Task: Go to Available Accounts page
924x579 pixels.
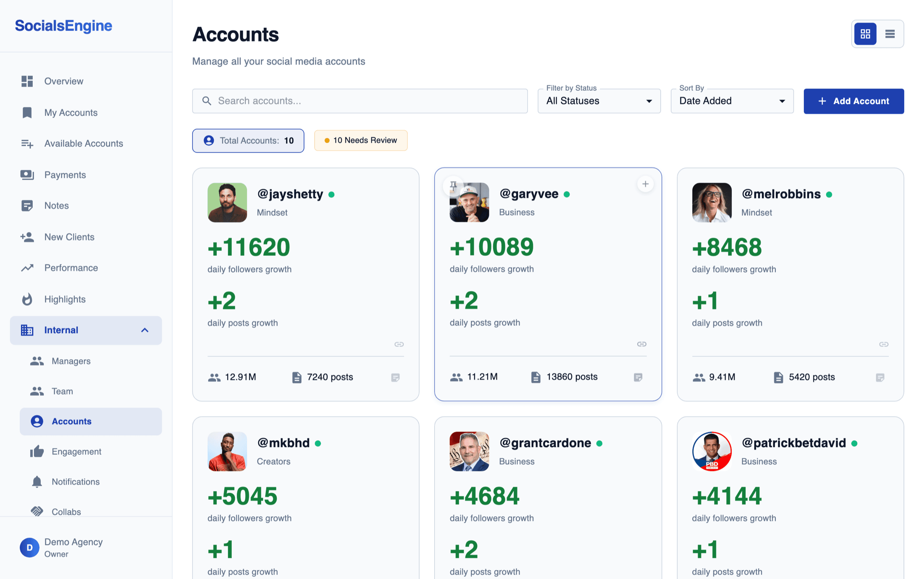Action: [x=86, y=143]
